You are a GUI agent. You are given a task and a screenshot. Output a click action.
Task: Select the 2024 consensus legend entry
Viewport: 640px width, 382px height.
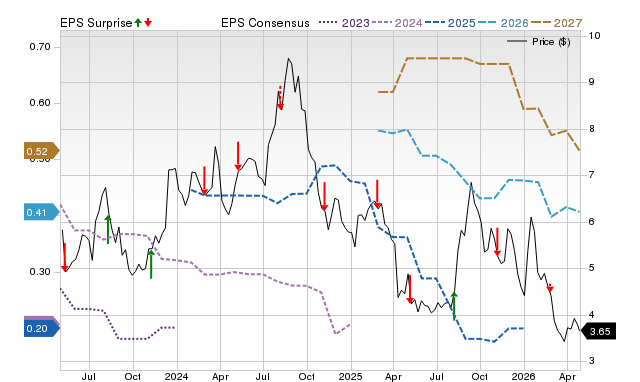[x=397, y=23]
